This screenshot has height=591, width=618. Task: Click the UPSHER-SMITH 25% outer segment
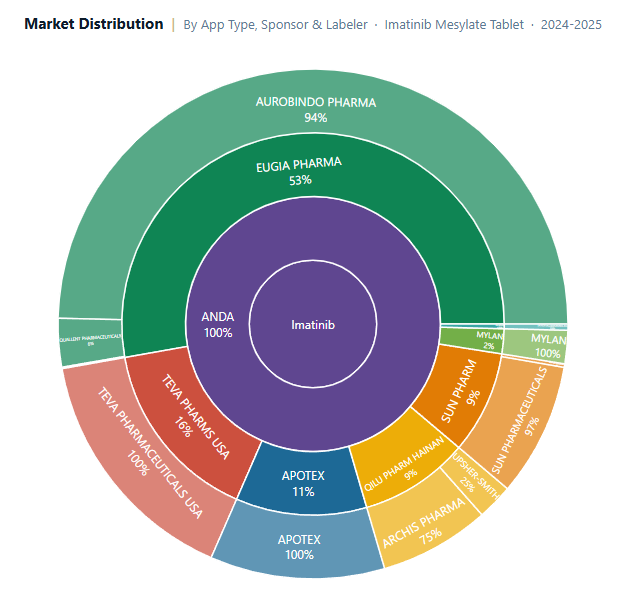pyautogui.click(x=473, y=479)
